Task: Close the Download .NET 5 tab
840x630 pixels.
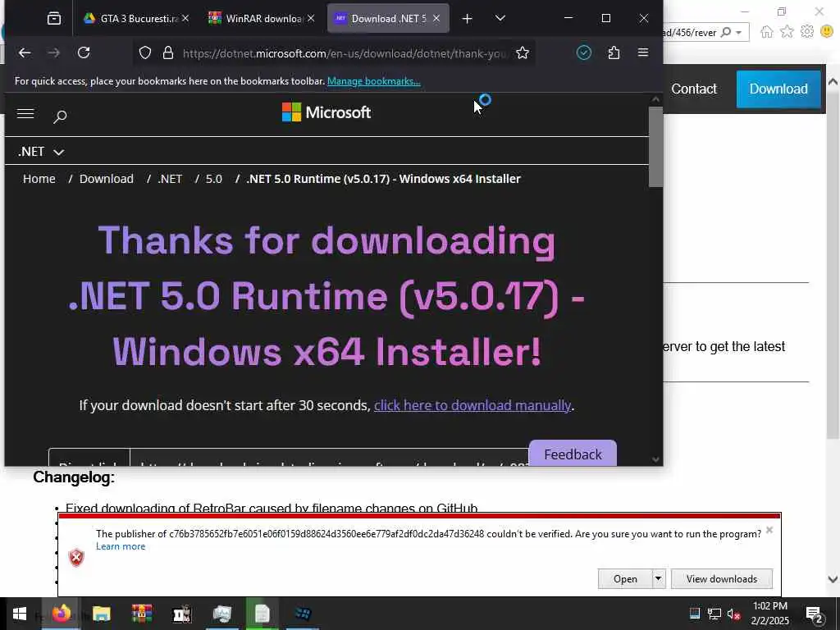Action: coord(436,18)
